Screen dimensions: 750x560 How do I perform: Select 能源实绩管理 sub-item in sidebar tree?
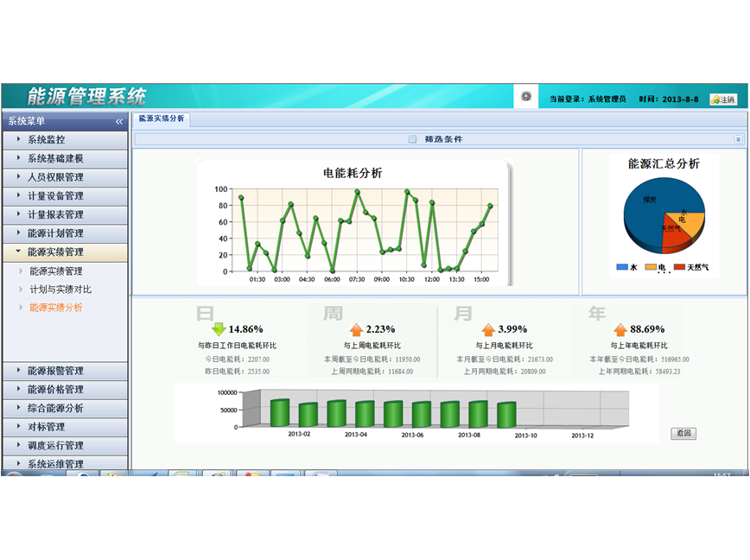[56, 271]
